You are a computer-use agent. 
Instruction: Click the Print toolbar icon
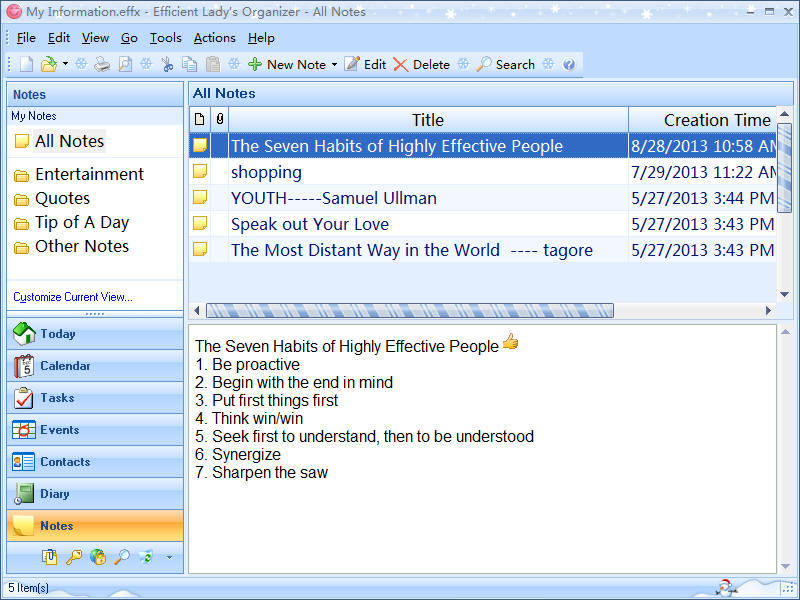[x=103, y=64]
